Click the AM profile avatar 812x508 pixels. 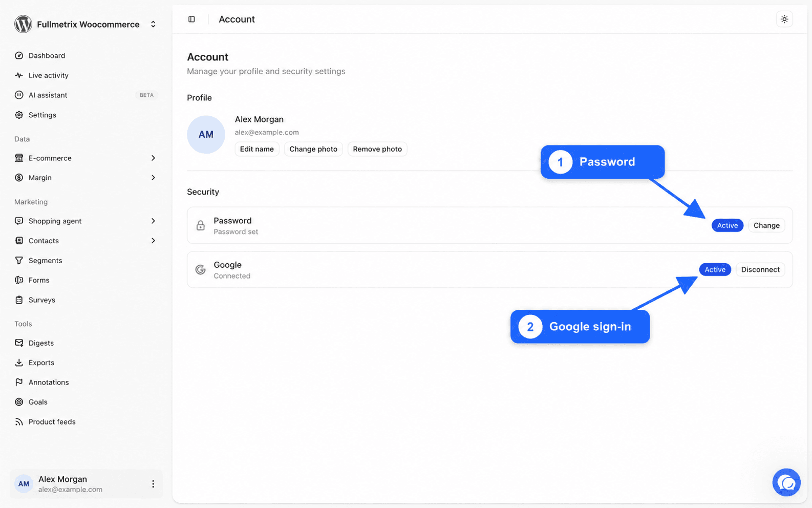[x=206, y=135]
